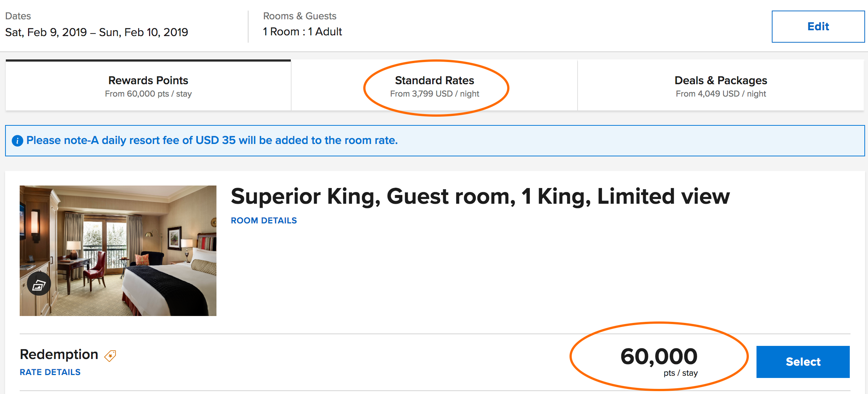Click the blue info icon in notice
The height and width of the screenshot is (394, 868).
(17, 141)
